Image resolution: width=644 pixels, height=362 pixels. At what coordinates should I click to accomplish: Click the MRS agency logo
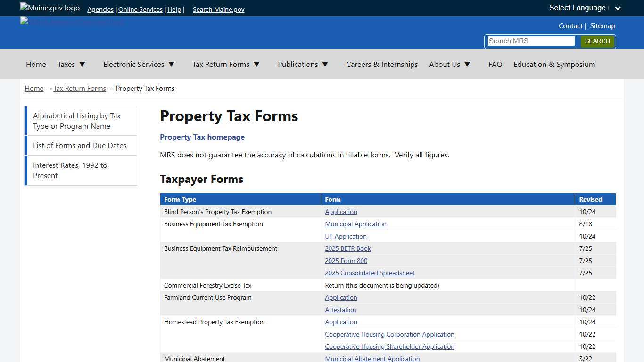pyautogui.click(x=71, y=22)
